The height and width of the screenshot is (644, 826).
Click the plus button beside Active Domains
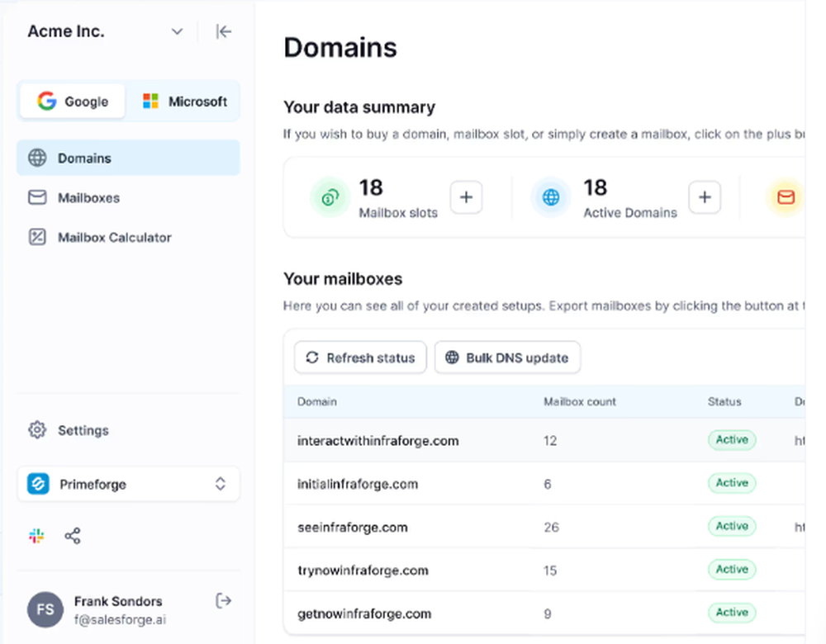pyautogui.click(x=705, y=198)
